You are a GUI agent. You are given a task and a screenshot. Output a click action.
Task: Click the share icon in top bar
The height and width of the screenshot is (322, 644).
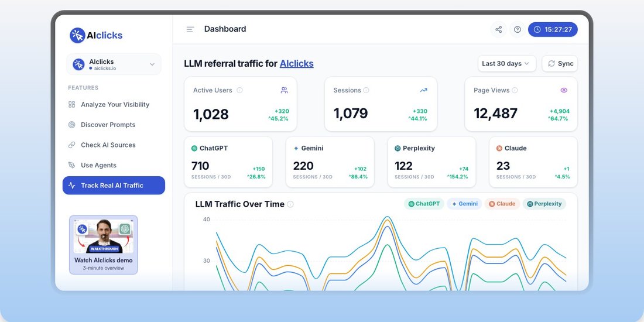click(x=499, y=30)
